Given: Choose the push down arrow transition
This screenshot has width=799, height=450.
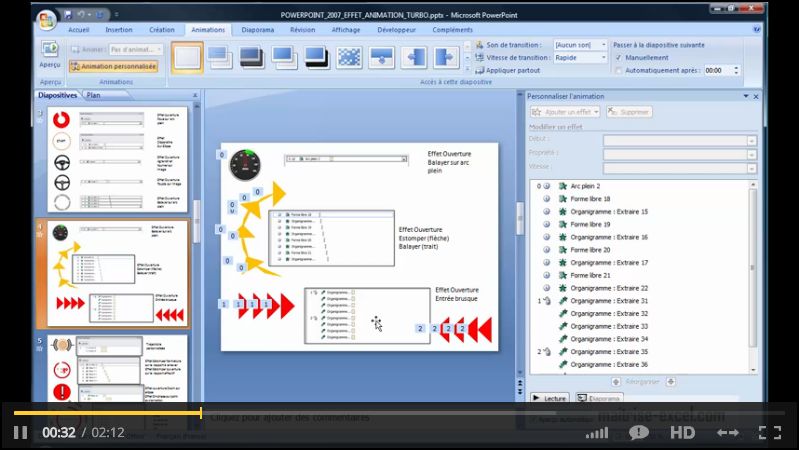Looking at the screenshot, I should 382,57.
